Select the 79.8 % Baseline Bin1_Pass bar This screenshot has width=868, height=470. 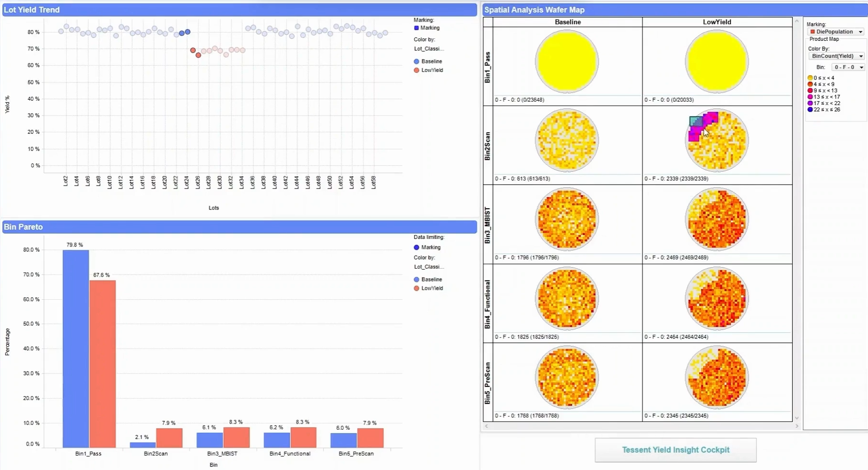(76, 349)
